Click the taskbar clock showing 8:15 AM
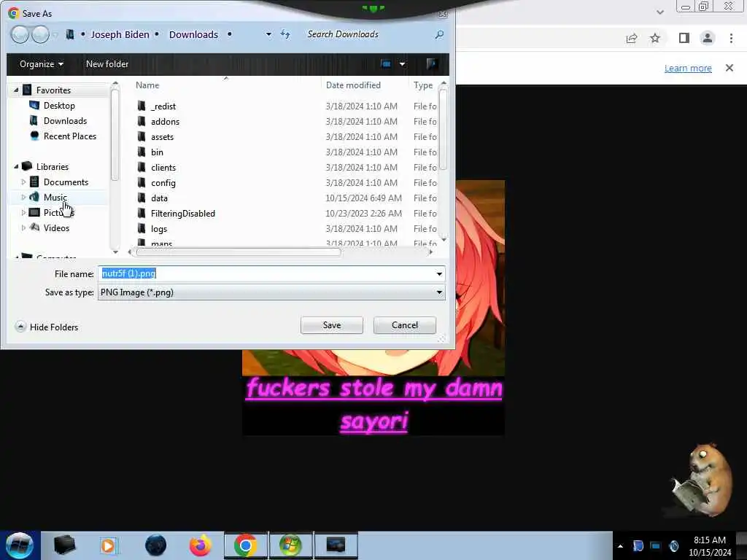The width and height of the screenshot is (747, 560). [709, 545]
